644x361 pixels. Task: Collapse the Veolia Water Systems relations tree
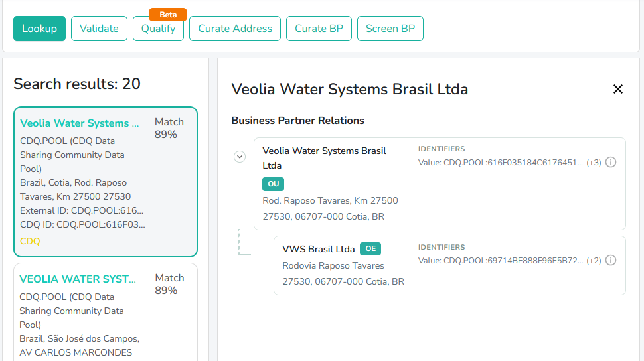[240, 157]
